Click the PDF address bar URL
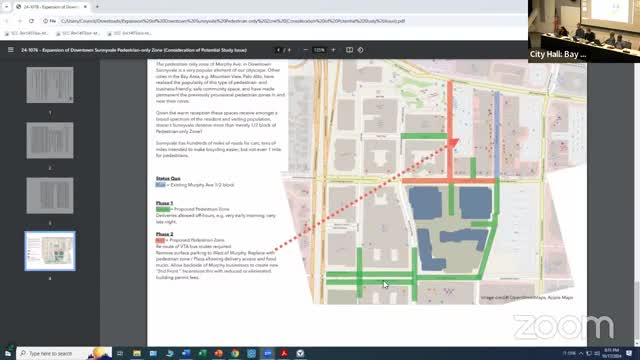Screen dimensions: 640x360 tap(233, 20)
